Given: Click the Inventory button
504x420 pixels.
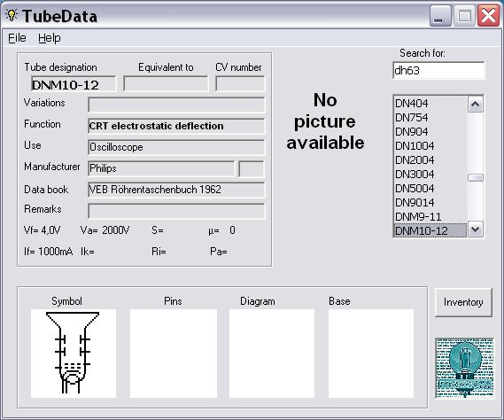Looking at the screenshot, I should click(463, 302).
